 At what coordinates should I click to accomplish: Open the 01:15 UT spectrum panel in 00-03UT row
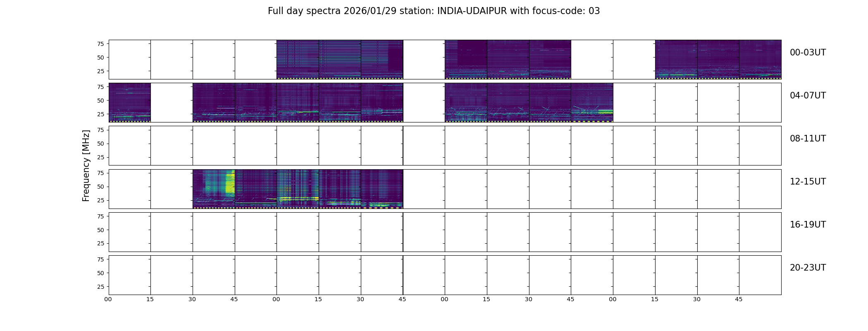tap(340, 60)
